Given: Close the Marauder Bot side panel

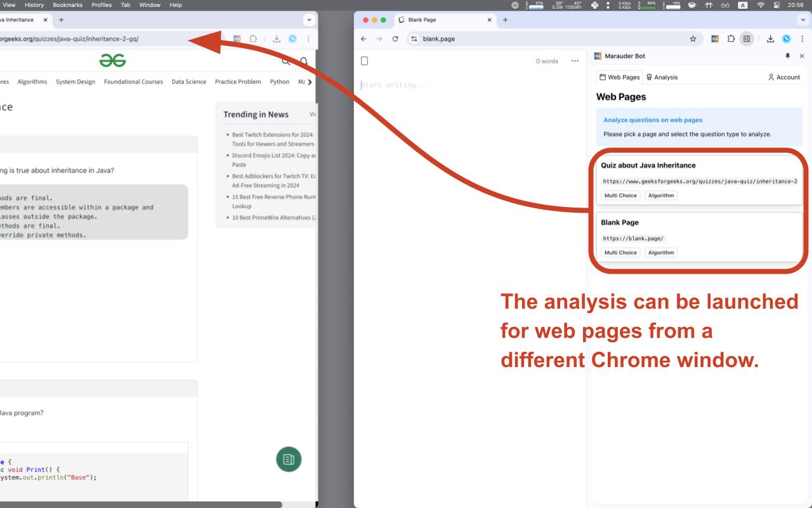Looking at the screenshot, I should click(802, 56).
